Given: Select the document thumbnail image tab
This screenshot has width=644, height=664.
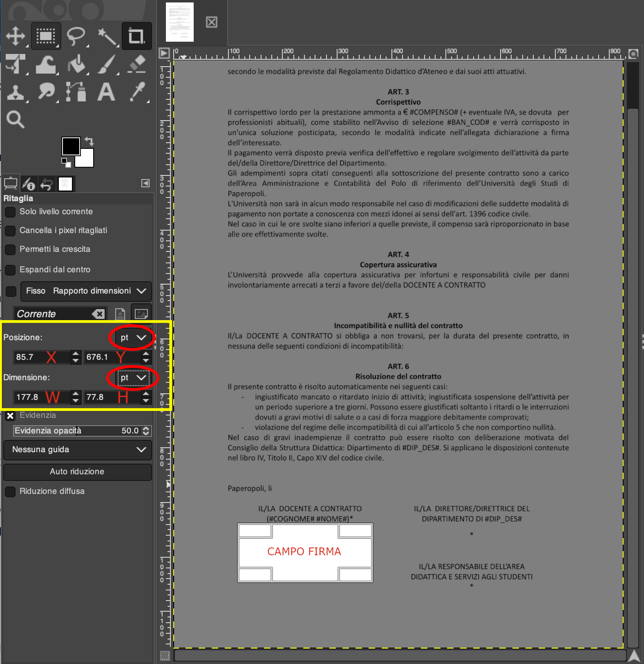Looking at the screenshot, I should (180, 22).
